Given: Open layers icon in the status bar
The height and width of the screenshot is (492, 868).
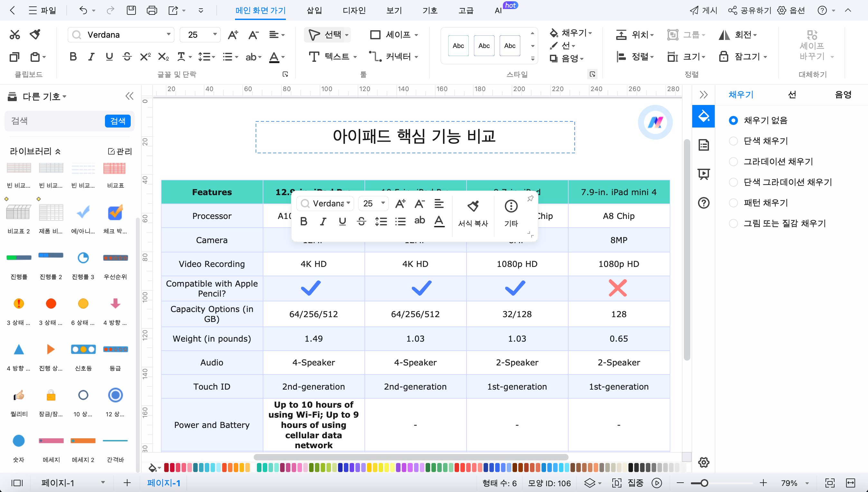Looking at the screenshot, I should click(x=590, y=483).
